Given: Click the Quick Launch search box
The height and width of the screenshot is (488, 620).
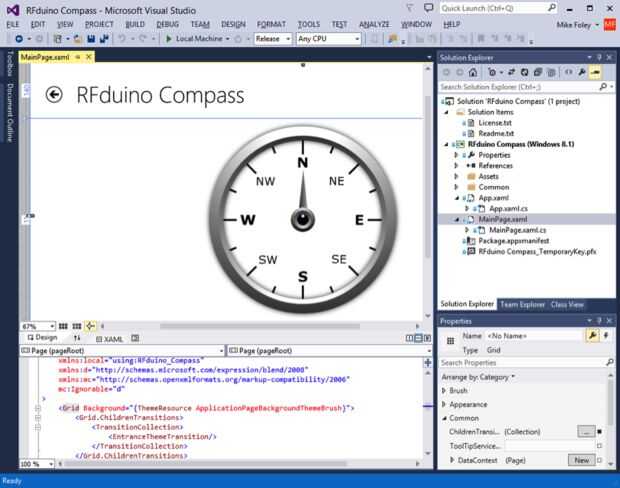Looking at the screenshot, I should point(499,8).
